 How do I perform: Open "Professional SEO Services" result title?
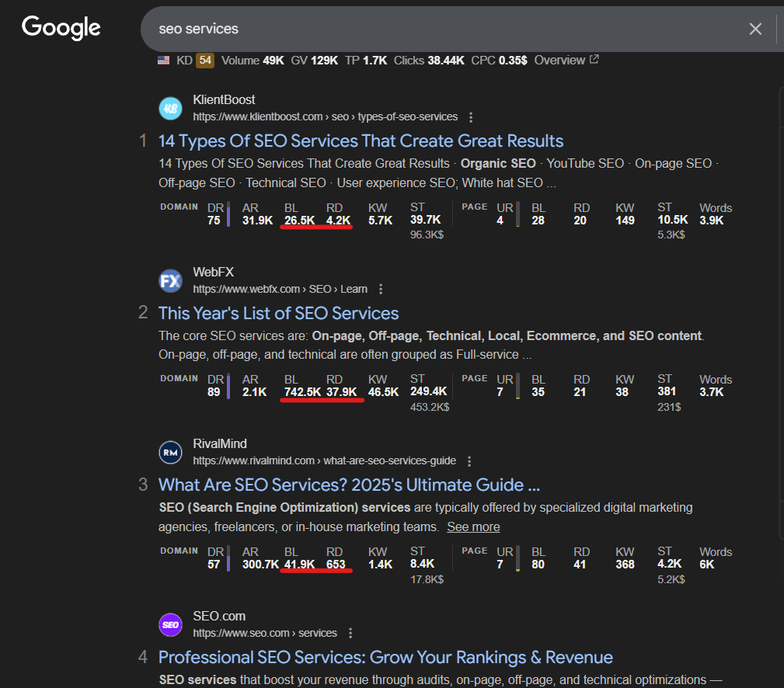385,658
